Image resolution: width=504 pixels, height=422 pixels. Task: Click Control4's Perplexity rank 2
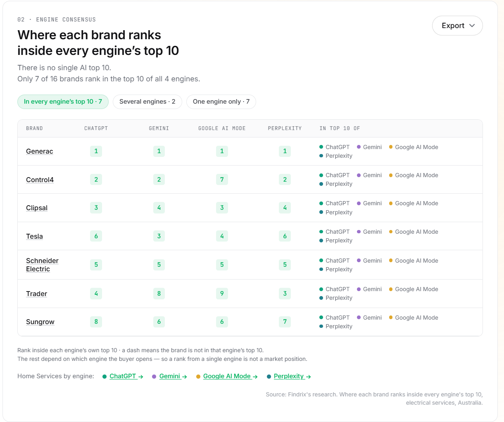[x=285, y=180]
